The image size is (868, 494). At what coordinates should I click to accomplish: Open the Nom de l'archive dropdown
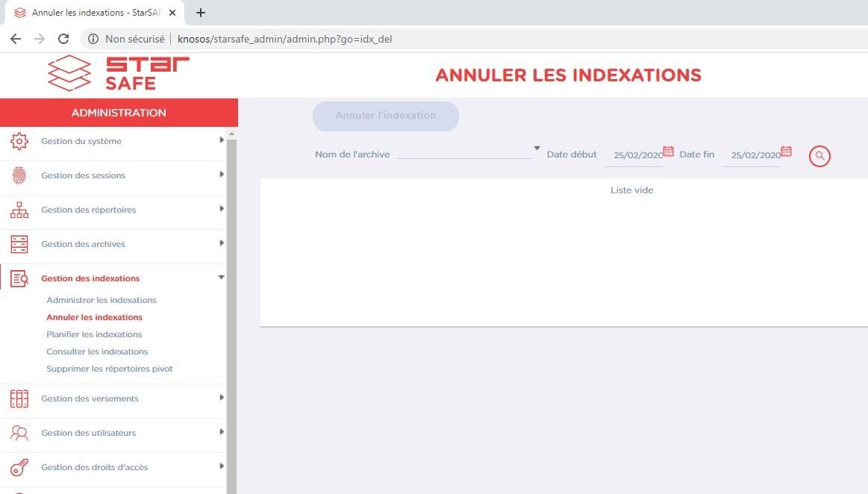[537, 148]
